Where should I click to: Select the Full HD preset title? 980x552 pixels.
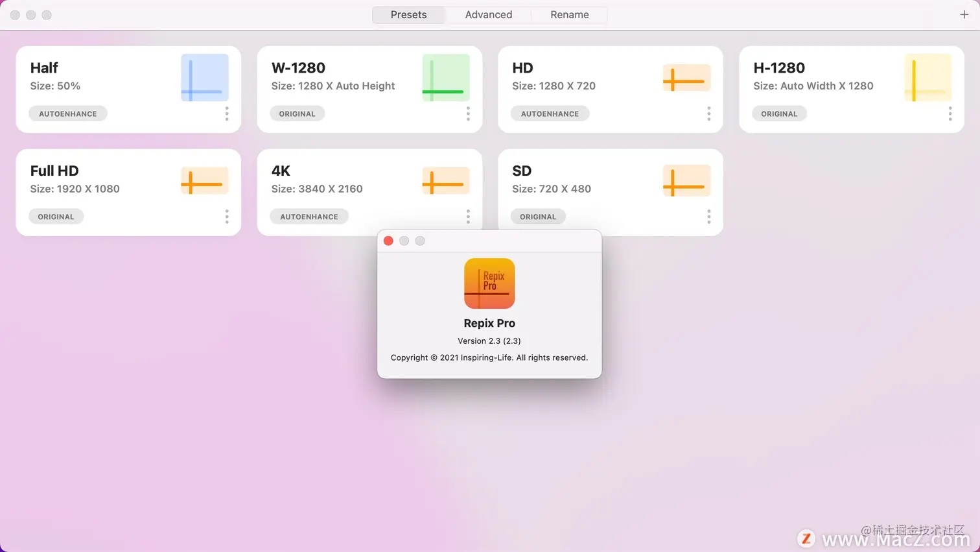click(54, 171)
